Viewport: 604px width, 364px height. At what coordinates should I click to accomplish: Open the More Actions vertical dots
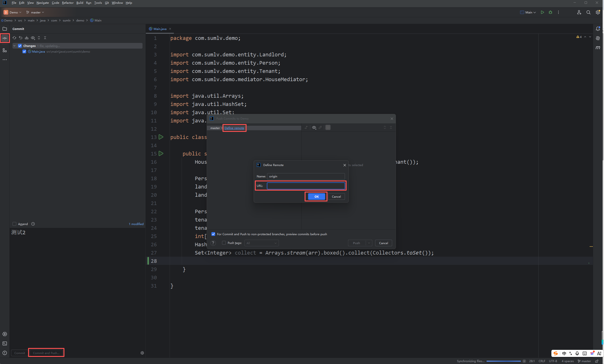click(x=558, y=12)
